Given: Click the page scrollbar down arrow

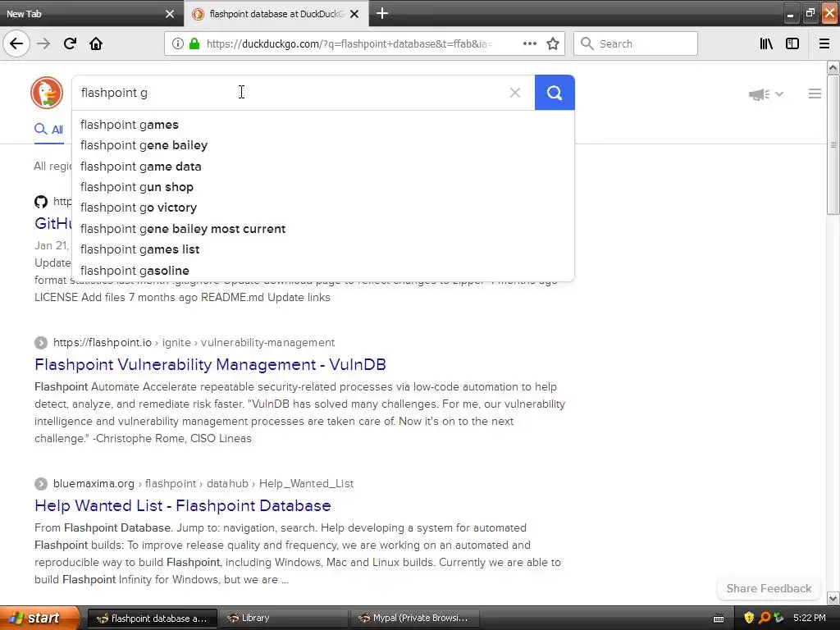Looking at the screenshot, I should pyautogui.click(x=833, y=598).
